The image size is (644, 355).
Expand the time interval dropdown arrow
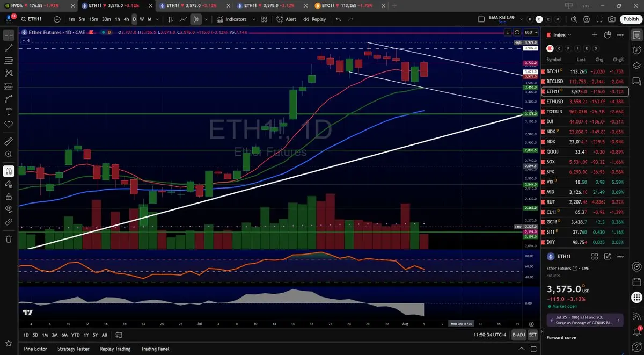point(157,19)
